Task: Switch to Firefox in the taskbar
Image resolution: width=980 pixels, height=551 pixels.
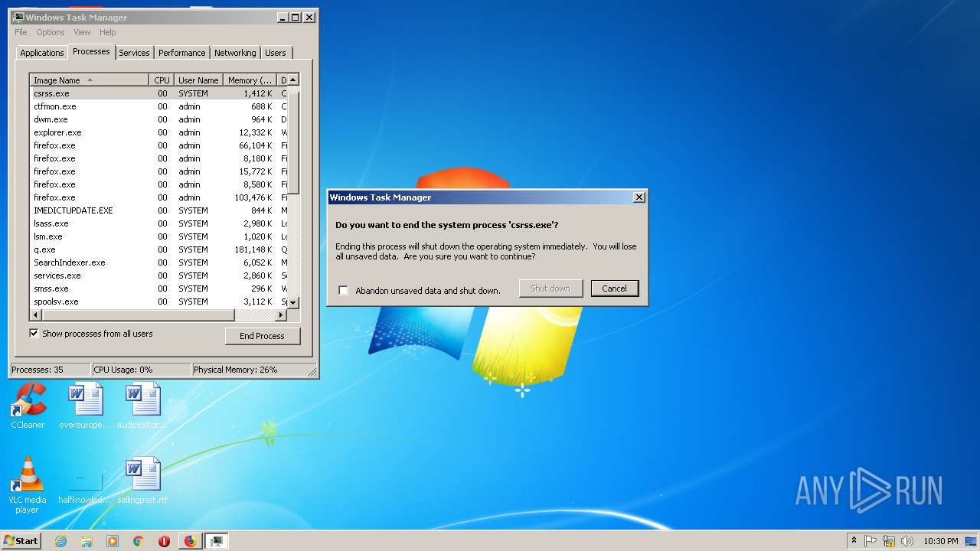Action: point(190,541)
